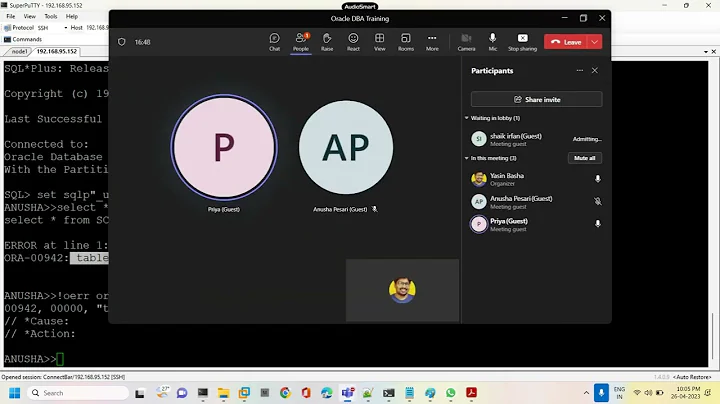Open the SuperPuTTY View menu
The width and height of the screenshot is (720, 404).
(x=29, y=16)
